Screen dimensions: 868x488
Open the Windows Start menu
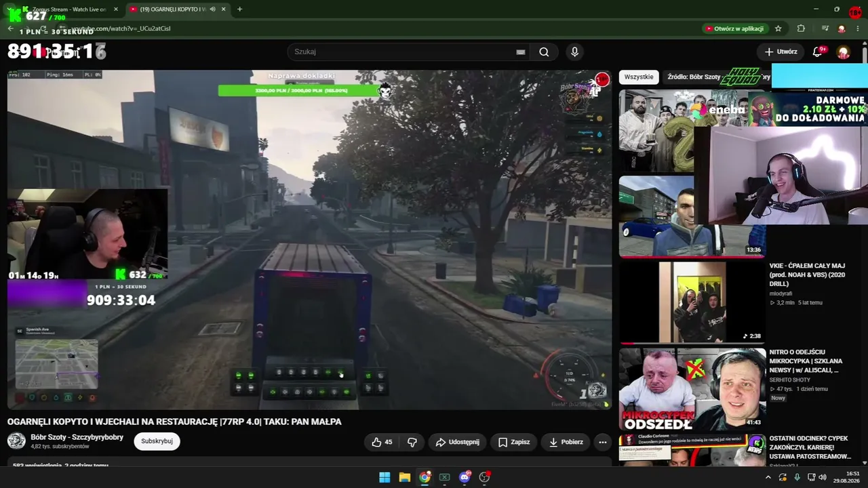(x=384, y=477)
